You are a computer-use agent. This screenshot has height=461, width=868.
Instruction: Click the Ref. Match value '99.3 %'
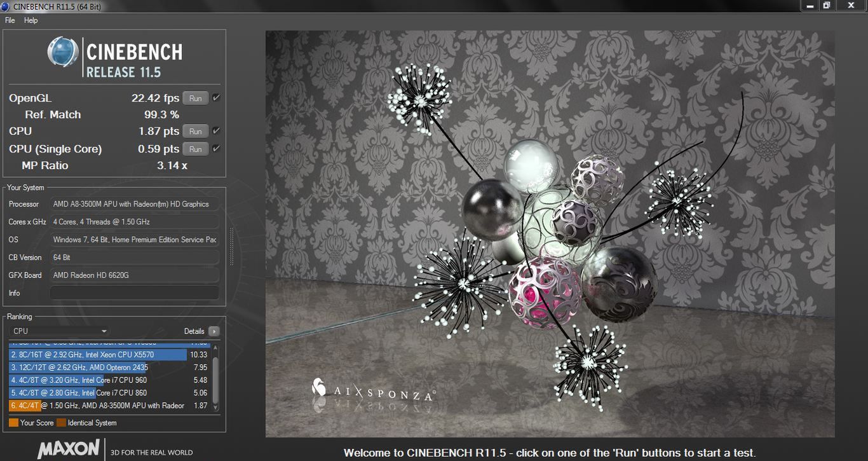tap(161, 115)
